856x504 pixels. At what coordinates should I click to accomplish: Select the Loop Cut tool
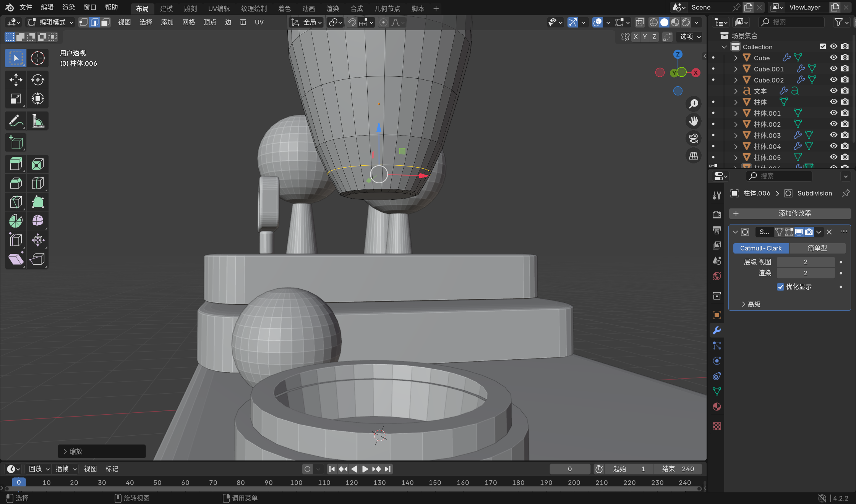37,183
